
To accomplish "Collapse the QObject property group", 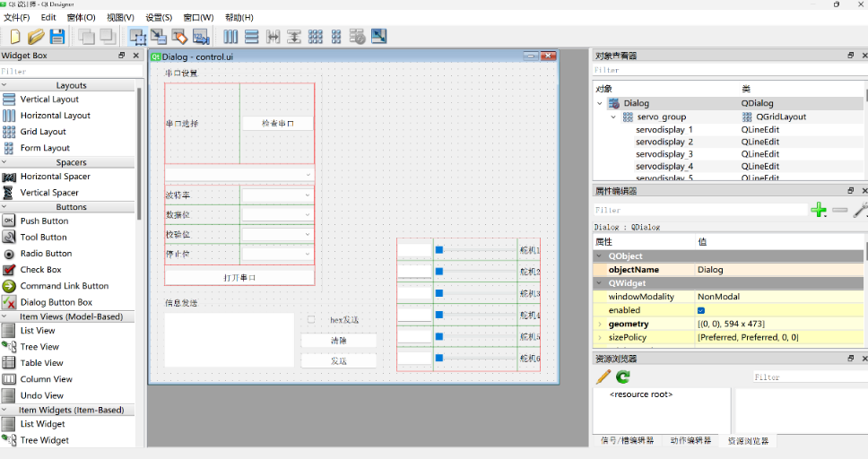I will click(x=600, y=256).
